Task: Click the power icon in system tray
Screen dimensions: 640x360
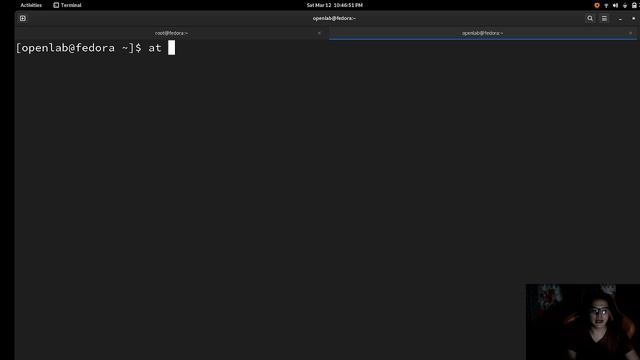Action: 624,5
